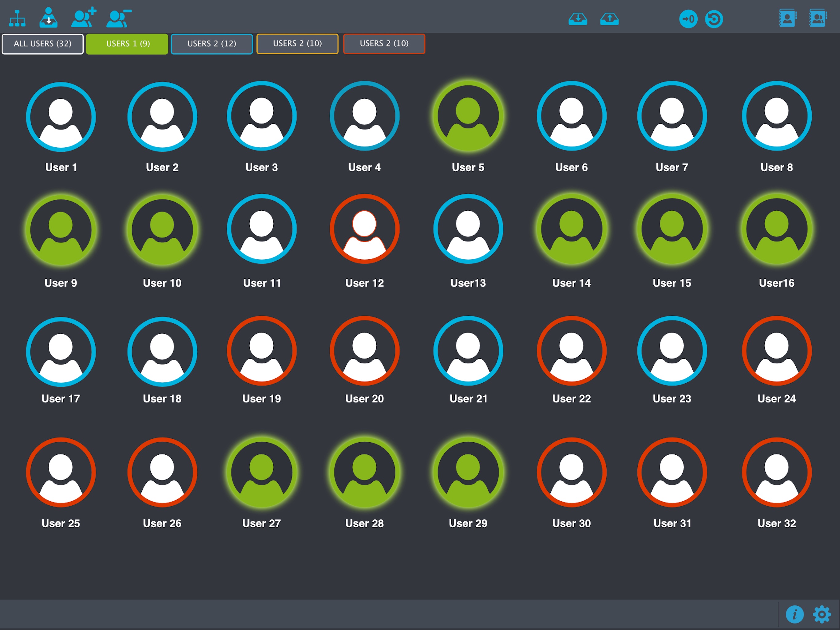
Task: Click the import user icon with down arrow
Action: pos(49,18)
